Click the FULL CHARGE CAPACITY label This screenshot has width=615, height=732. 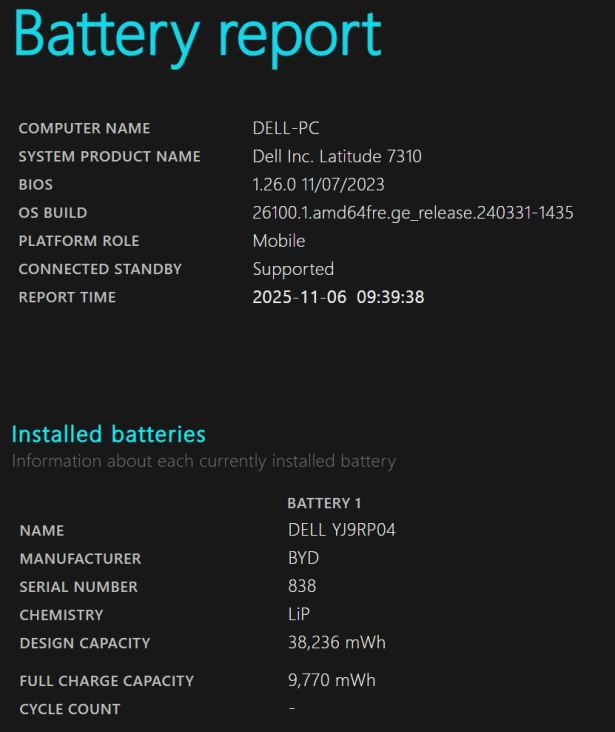(x=107, y=681)
